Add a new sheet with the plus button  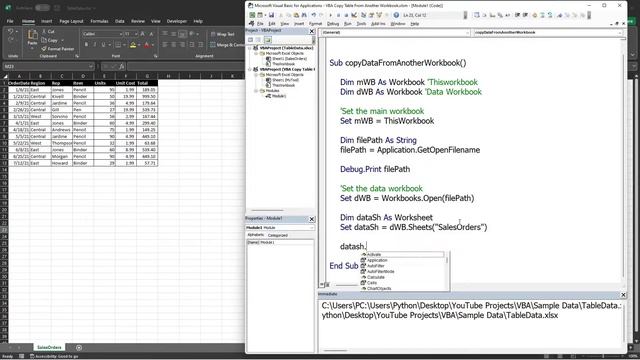(79, 348)
